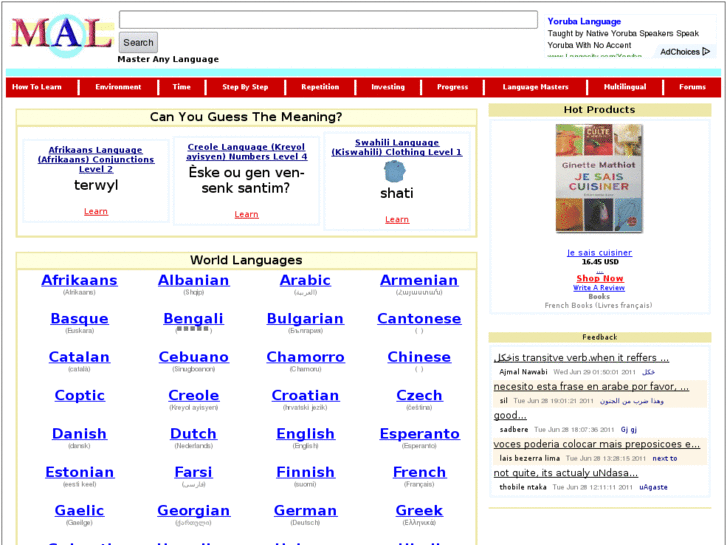Open feedback necesito esta frase en arabe
Image resolution: width=727 pixels, height=545 pixels.
[591, 386]
